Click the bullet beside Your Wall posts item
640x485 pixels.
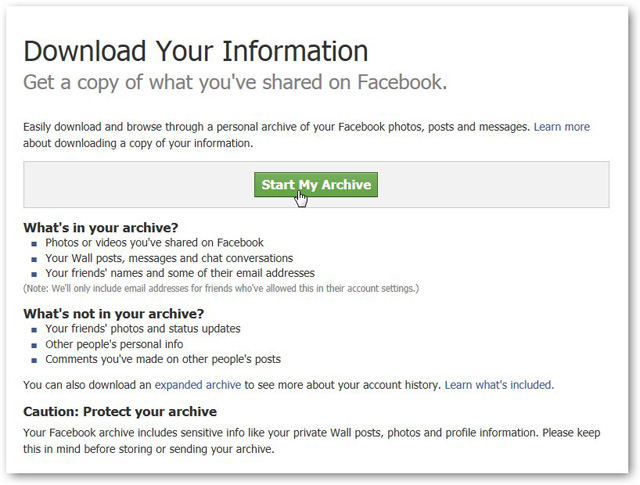click(x=34, y=259)
